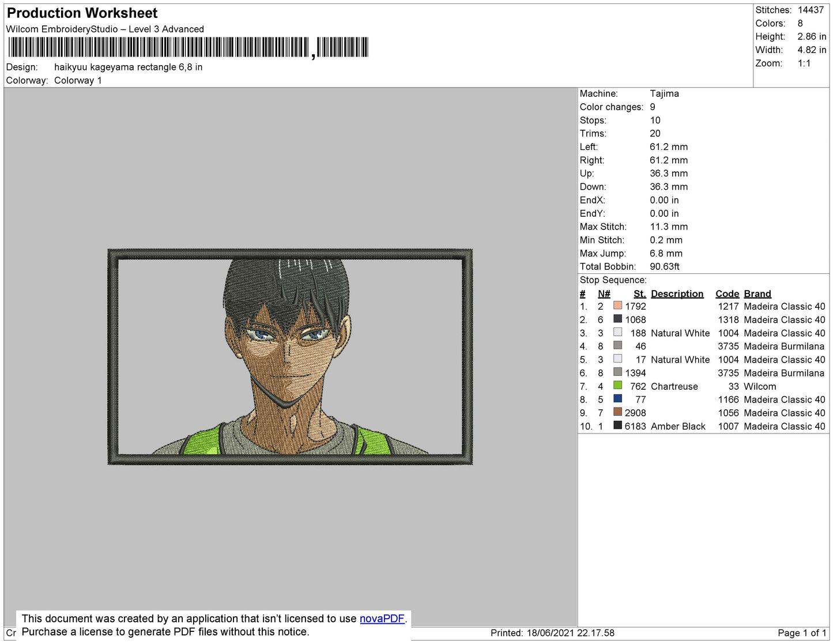Click the 'Production Worksheet' title
This screenshot has width=833, height=644.
(x=82, y=13)
